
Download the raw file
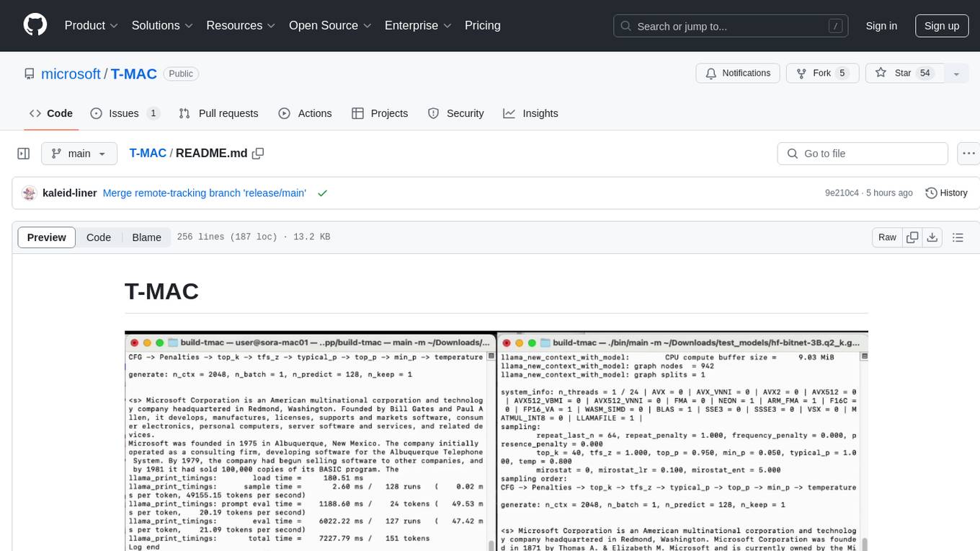[x=932, y=237]
